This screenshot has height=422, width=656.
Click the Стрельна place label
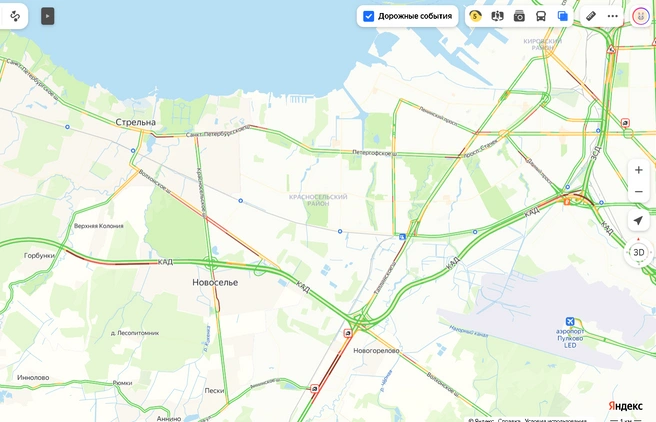[136, 122]
